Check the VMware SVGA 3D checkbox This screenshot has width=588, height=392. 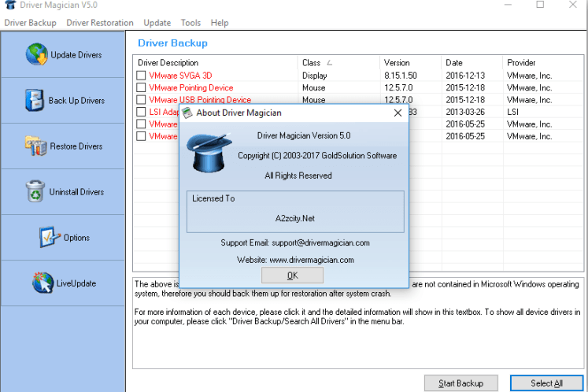click(141, 76)
